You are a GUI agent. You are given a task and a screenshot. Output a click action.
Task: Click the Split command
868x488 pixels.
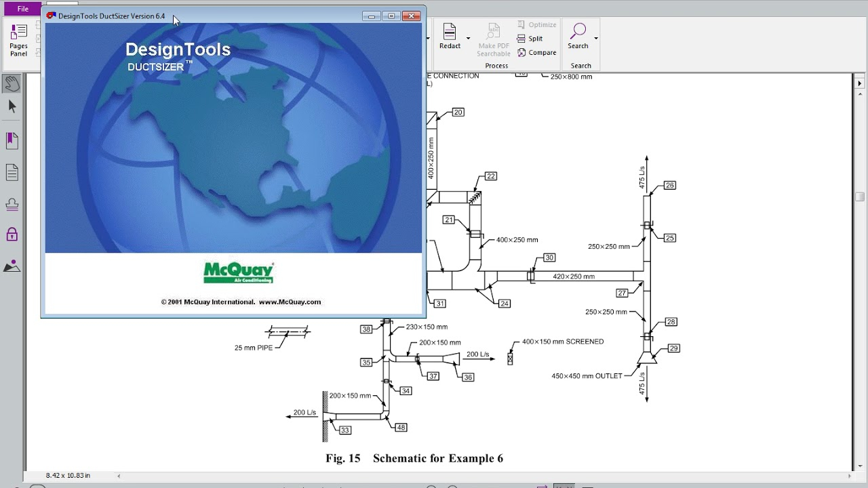(x=530, y=39)
